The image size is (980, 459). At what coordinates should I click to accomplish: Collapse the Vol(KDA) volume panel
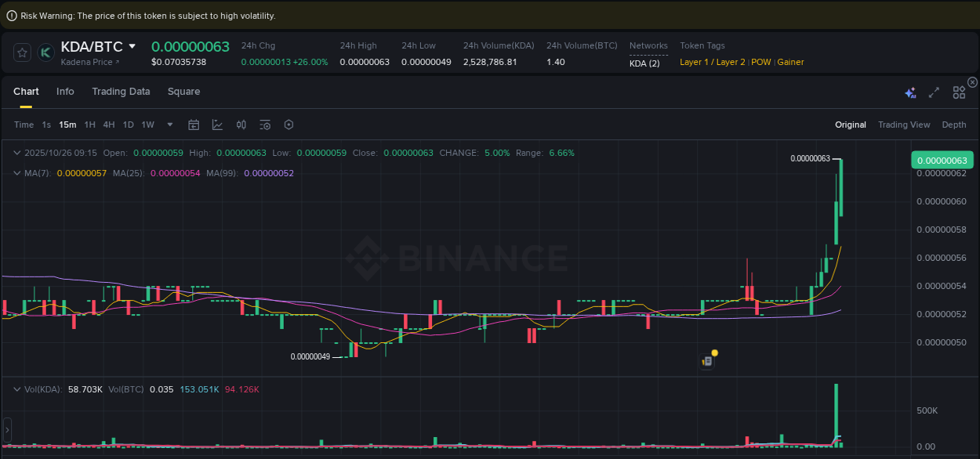(x=17, y=389)
